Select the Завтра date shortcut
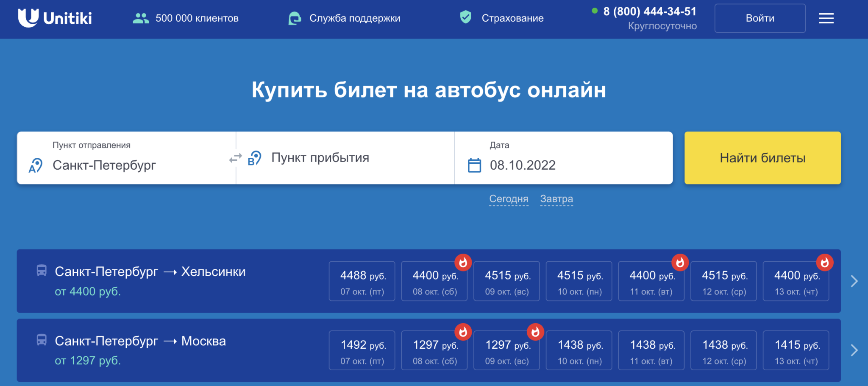 click(556, 199)
